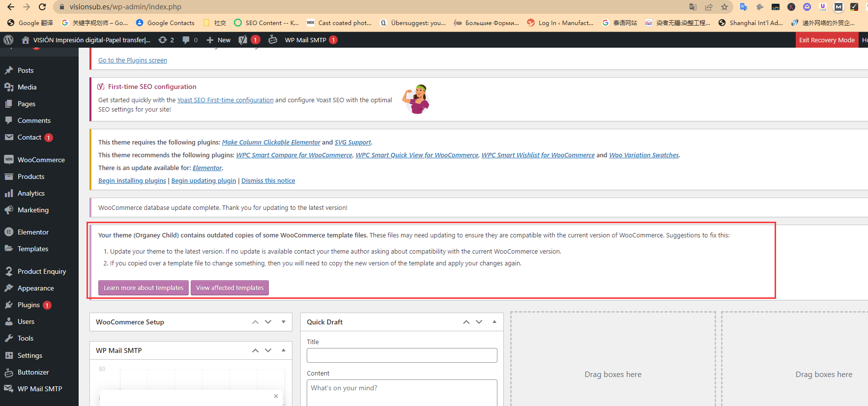This screenshot has height=406, width=868.
Task: Open WPC Smart Quick View link
Action: click(417, 155)
